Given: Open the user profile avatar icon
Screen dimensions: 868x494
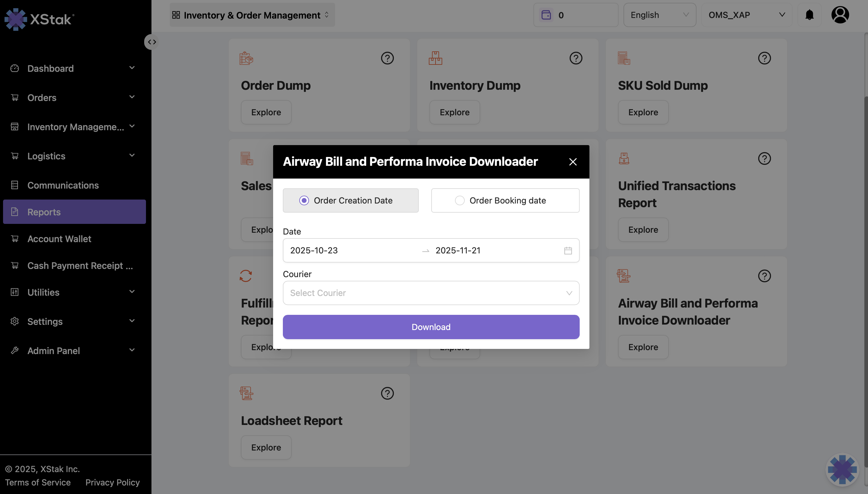Looking at the screenshot, I should click(840, 15).
